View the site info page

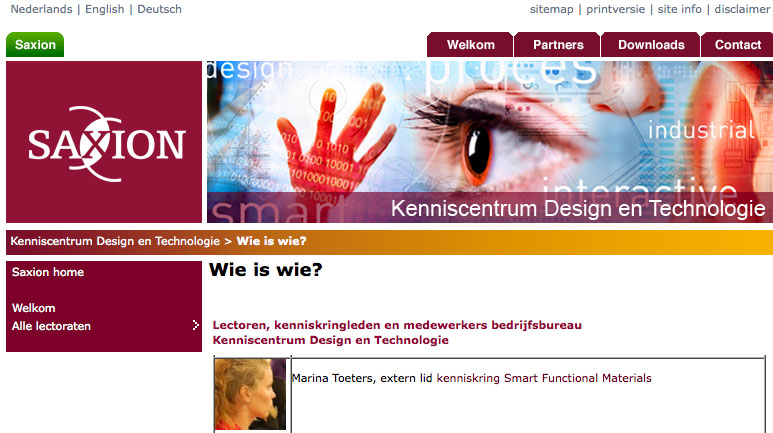(x=679, y=9)
